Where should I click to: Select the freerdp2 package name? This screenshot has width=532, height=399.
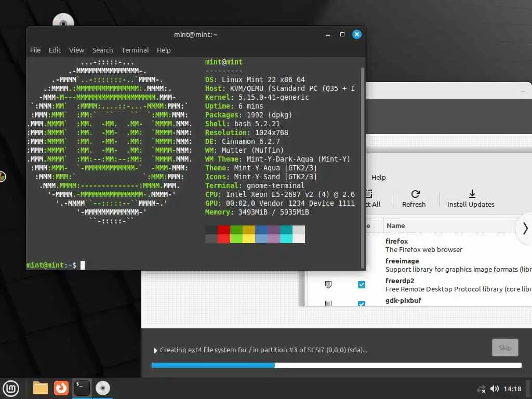[x=400, y=281]
